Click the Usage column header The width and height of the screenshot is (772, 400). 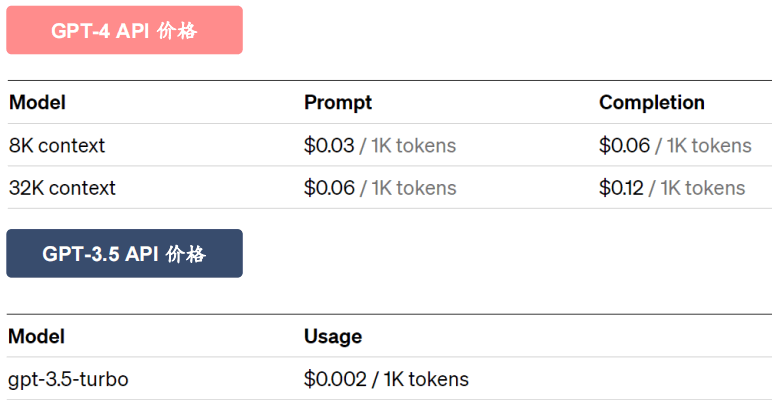click(333, 336)
